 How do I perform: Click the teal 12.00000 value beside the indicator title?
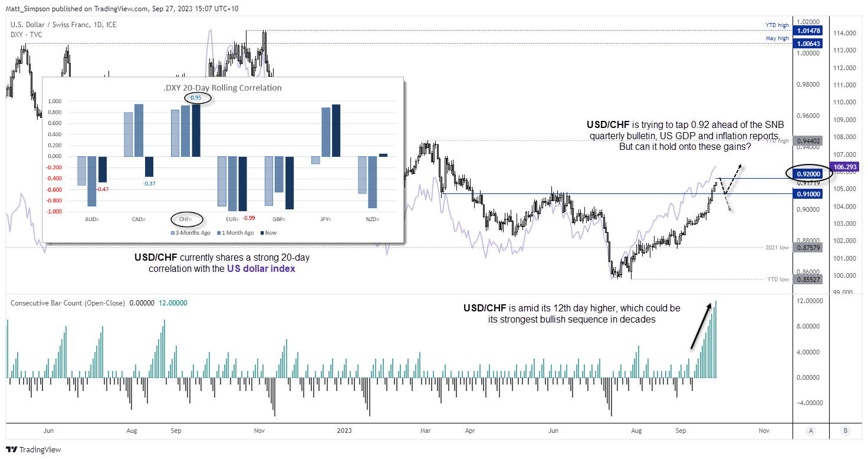(173, 303)
